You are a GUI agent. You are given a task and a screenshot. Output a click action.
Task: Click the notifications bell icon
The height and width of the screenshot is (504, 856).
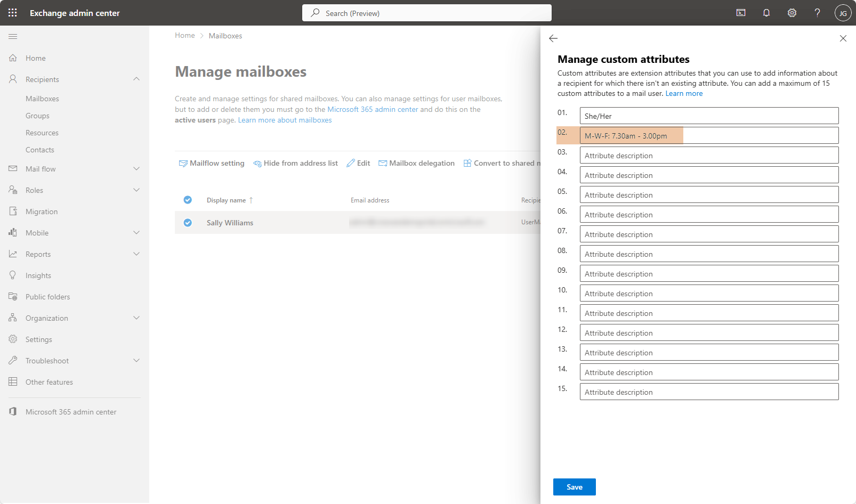(766, 13)
